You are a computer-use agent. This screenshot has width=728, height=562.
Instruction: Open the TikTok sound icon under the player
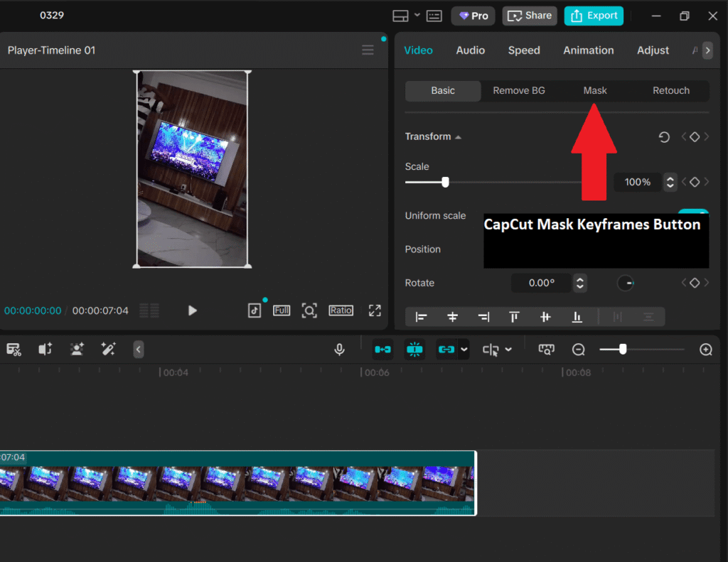(x=254, y=310)
